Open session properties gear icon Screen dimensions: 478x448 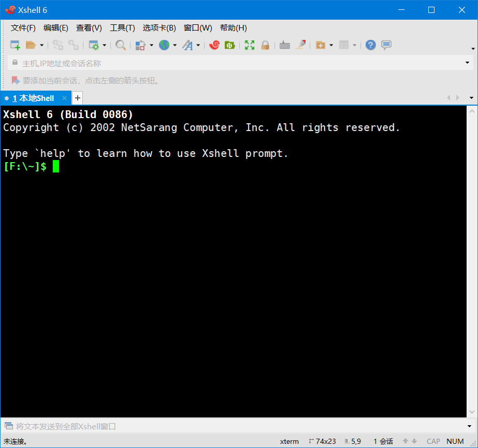(x=94, y=45)
